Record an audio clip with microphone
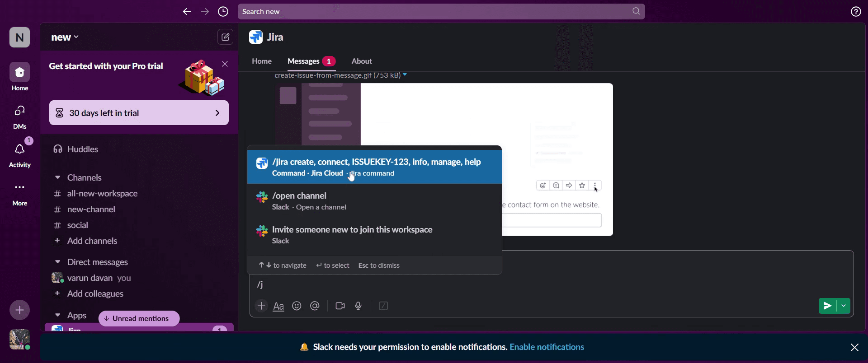 pyautogui.click(x=359, y=306)
